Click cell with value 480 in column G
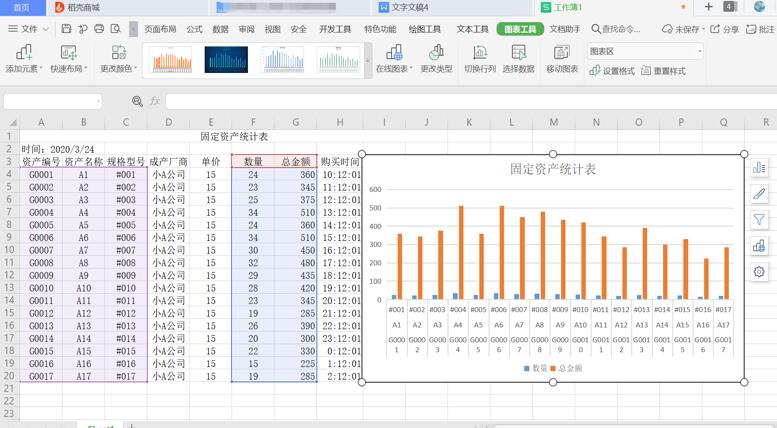This screenshot has height=428, width=777. coord(296,263)
